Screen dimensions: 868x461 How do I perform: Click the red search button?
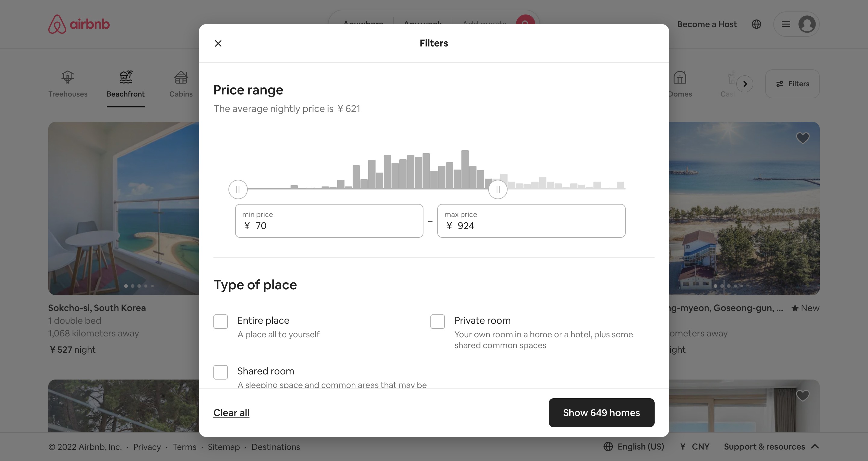[x=525, y=20]
